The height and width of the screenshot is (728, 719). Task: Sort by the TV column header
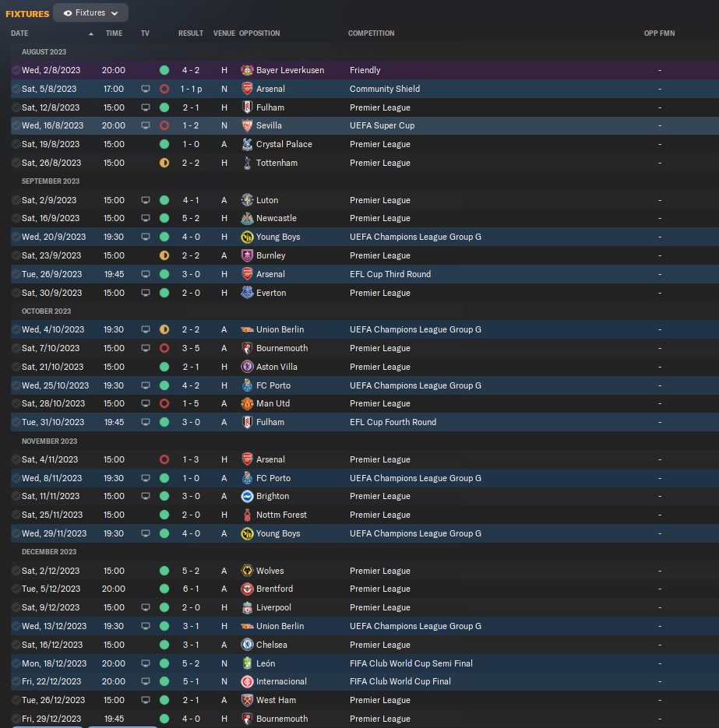(x=145, y=33)
